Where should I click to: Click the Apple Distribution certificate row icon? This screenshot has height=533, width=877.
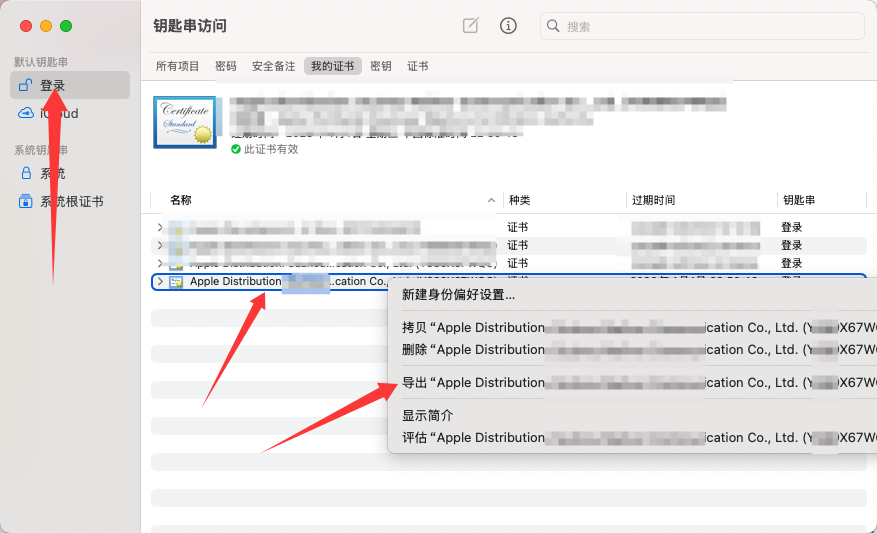pos(176,282)
